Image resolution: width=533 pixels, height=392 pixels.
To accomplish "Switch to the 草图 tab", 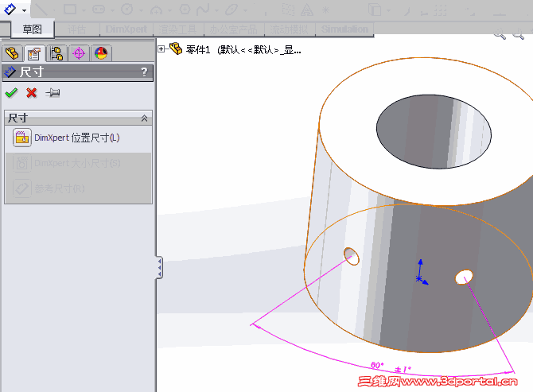I will coord(33,29).
